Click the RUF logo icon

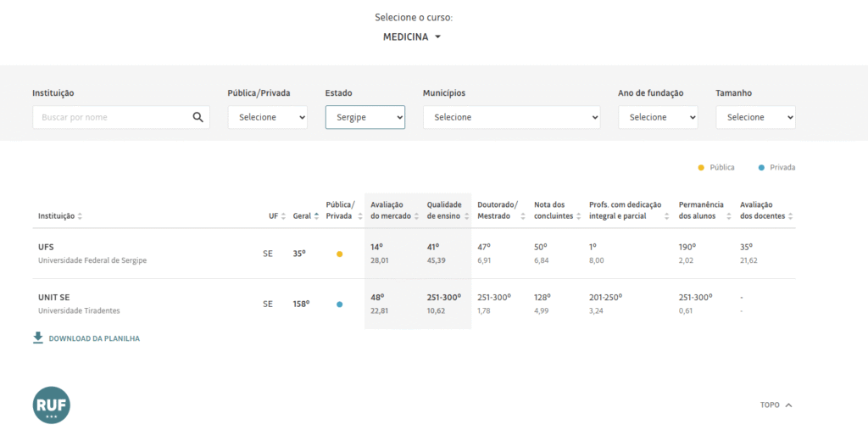click(x=51, y=405)
